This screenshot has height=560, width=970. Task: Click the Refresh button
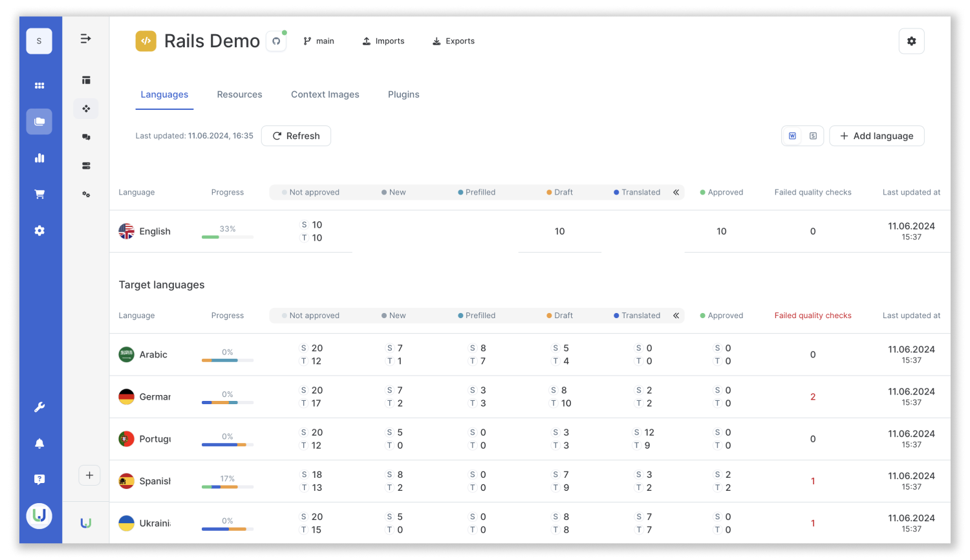[296, 136]
